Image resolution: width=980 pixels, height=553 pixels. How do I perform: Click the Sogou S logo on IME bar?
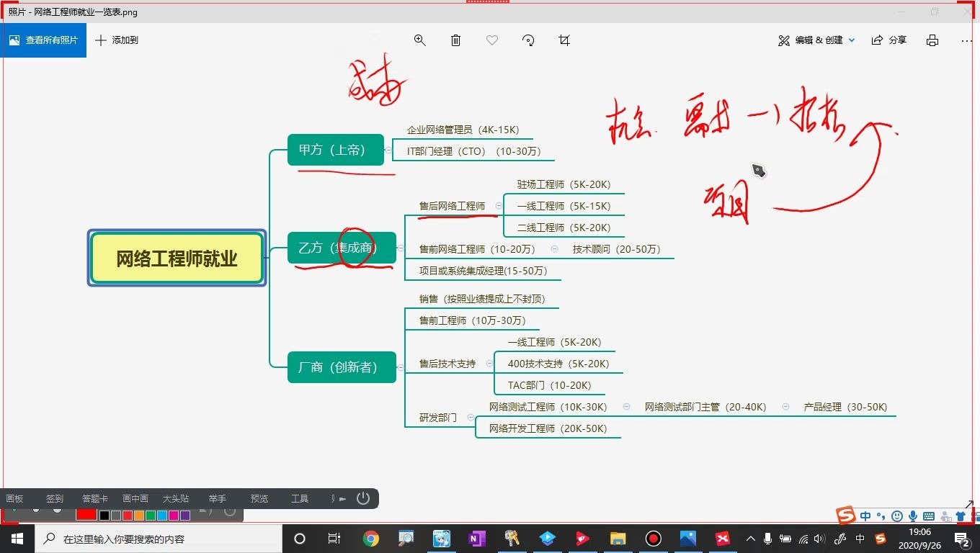[x=846, y=516]
